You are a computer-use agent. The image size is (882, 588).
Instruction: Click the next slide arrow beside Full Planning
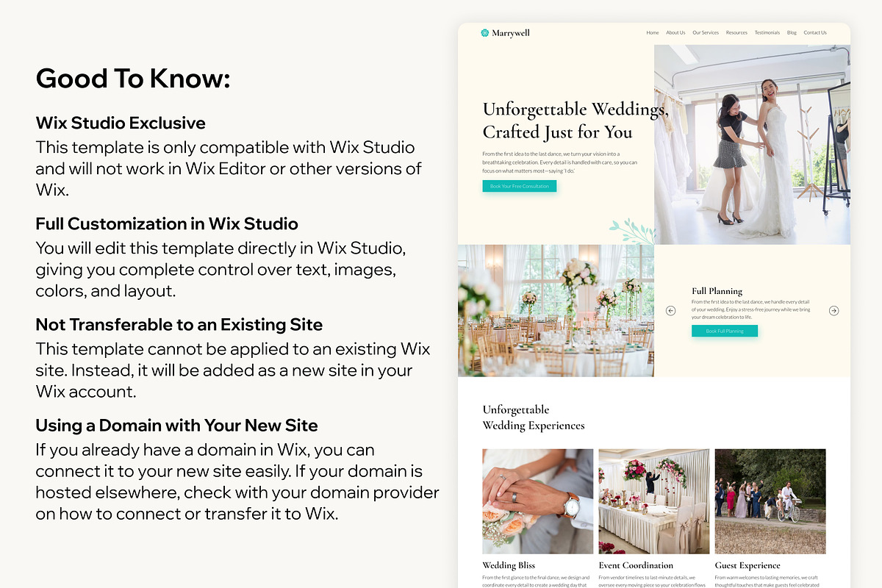[x=833, y=311]
